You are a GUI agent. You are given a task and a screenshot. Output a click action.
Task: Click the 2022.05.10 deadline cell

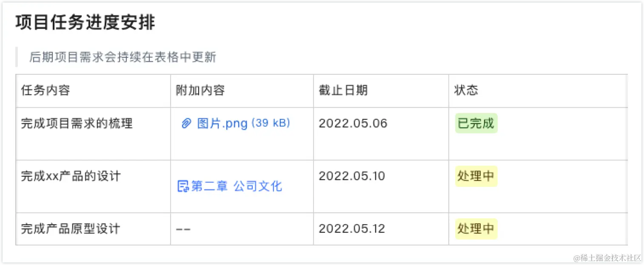tap(352, 176)
